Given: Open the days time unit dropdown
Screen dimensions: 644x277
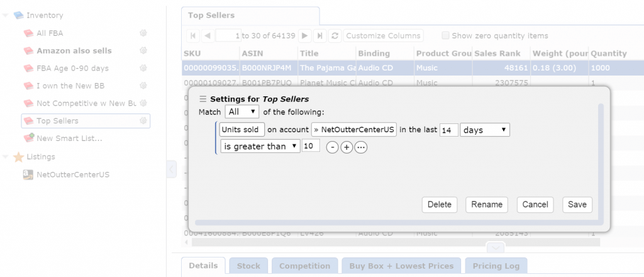Looking at the screenshot, I should (485, 130).
